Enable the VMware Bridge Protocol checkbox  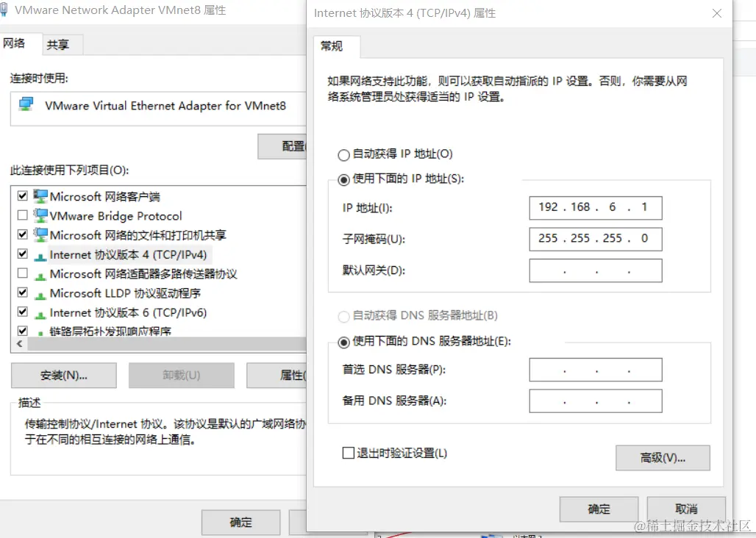[x=22, y=215]
